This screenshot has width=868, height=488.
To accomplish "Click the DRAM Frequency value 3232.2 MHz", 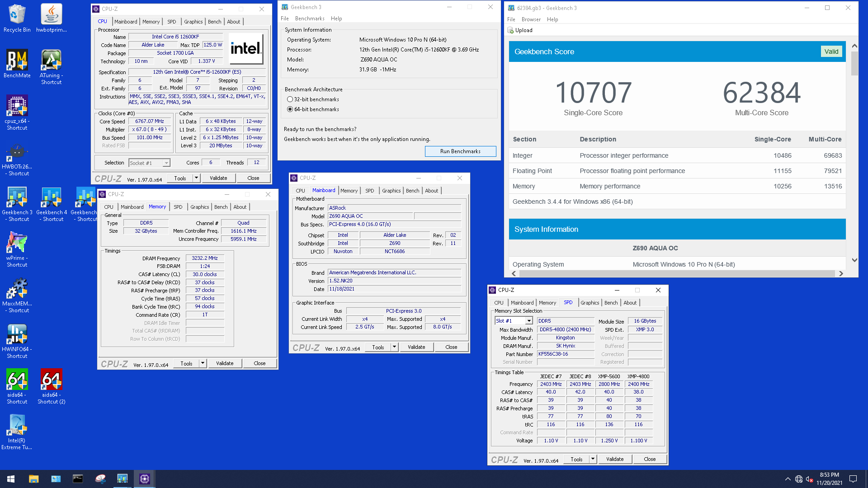I will click(x=205, y=258).
